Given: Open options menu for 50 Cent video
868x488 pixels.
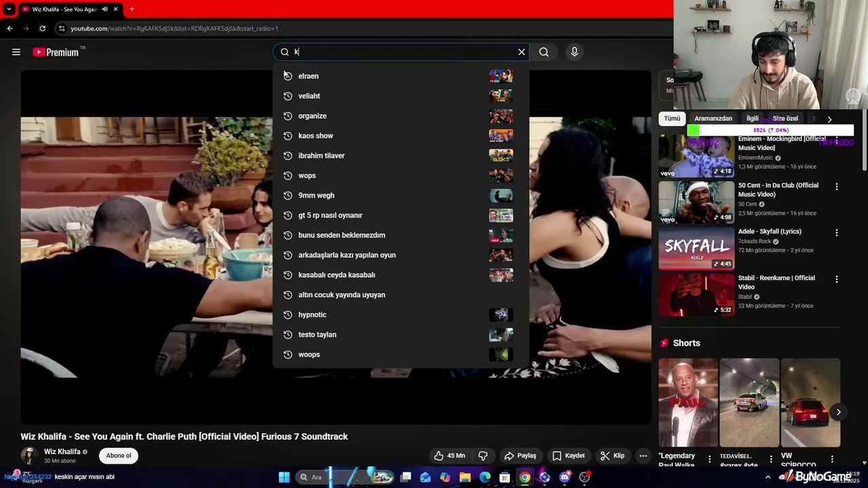Looking at the screenshot, I should 836,186.
